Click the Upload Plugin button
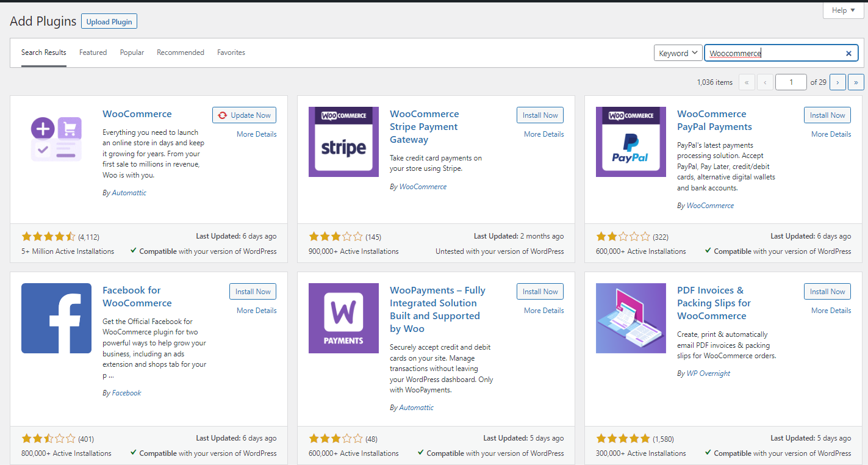This screenshot has height=465, width=868. pyautogui.click(x=109, y=21)
